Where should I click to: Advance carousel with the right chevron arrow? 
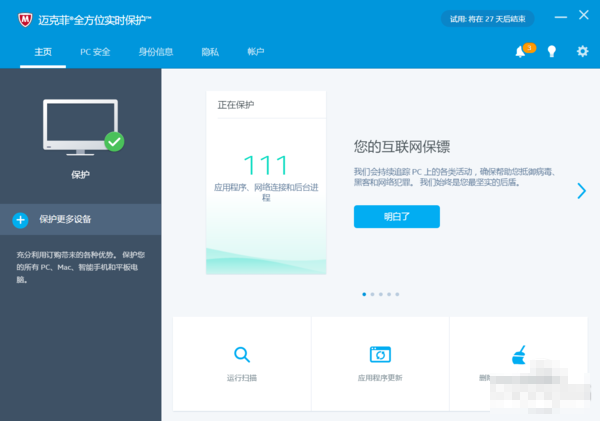pyautogui.click(x=581, y=191)
